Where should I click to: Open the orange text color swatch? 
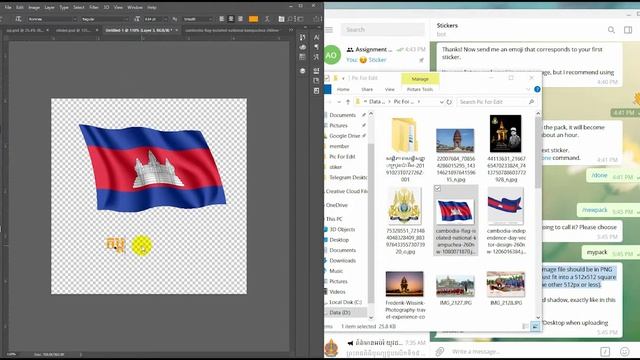click(x=253, y=19)
